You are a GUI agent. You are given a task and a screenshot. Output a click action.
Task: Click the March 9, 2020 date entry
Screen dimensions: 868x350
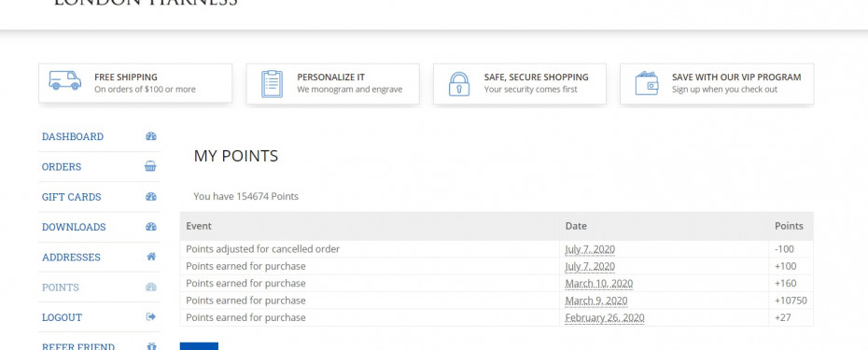point(596,301)
